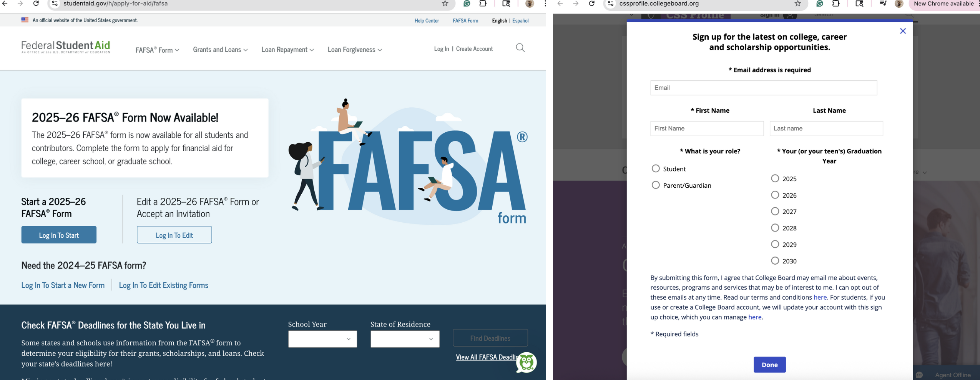Open the owl chatbot assistant icon

(x=526, y=362)
